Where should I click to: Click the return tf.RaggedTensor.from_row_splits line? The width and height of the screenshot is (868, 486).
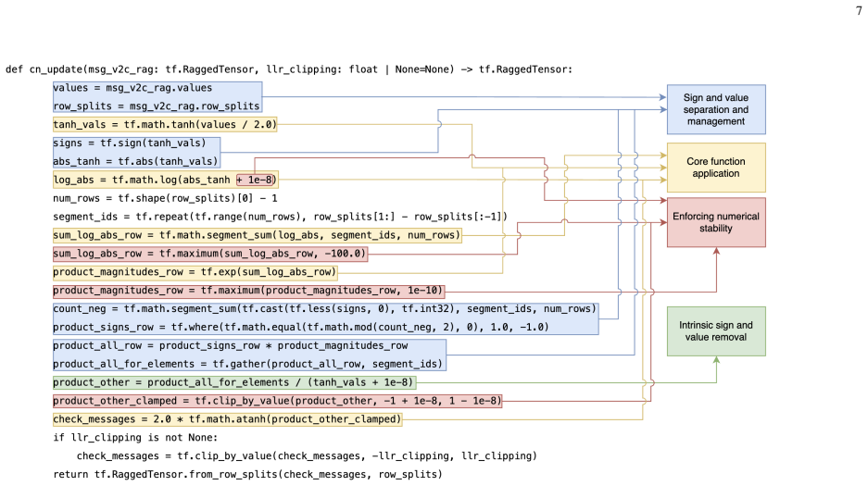click(248, 474)
